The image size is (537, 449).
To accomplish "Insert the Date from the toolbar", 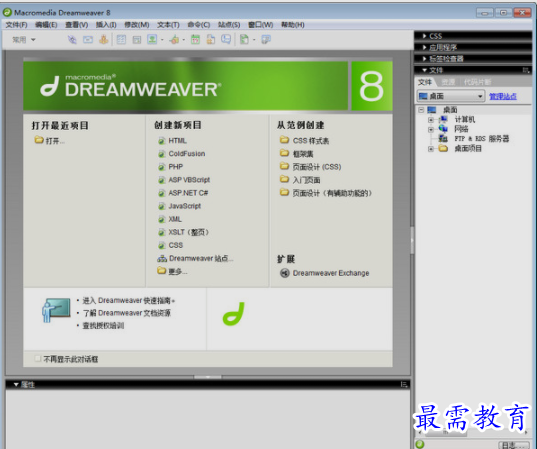I will (195, 40).
